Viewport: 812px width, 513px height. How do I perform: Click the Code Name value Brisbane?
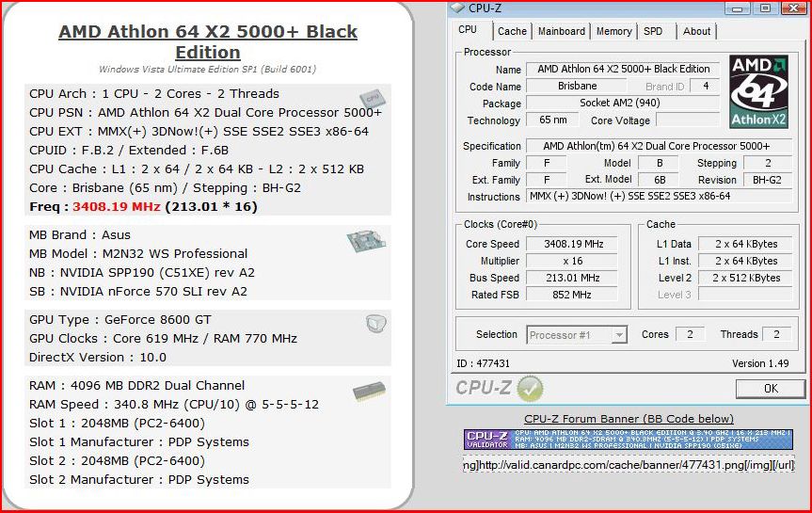click(577, 86)
